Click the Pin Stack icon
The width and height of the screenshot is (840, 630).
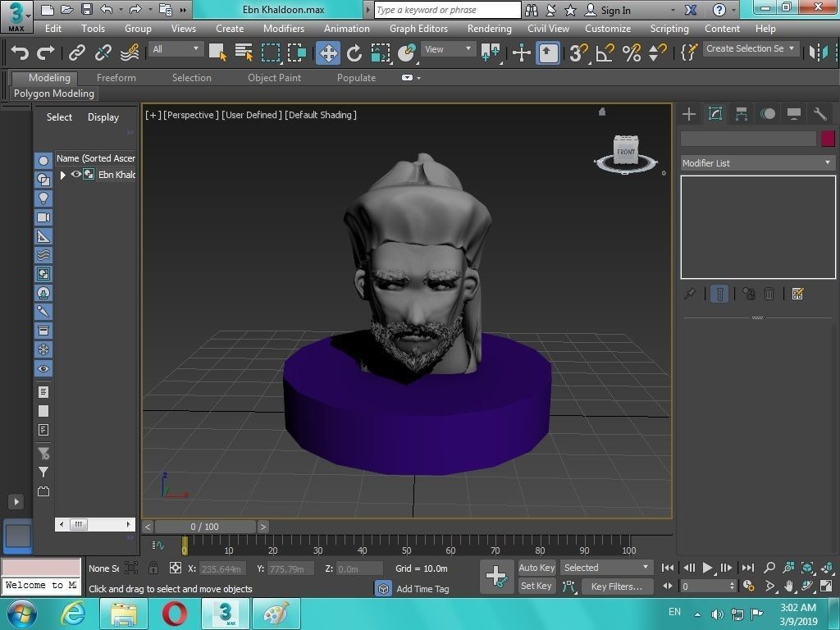[690, 294]
